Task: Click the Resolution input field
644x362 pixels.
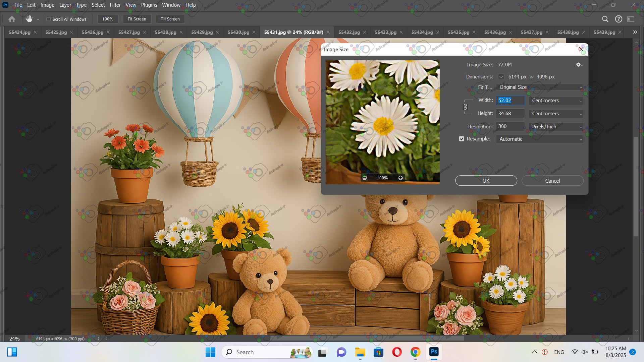Action: pos(510,126)
